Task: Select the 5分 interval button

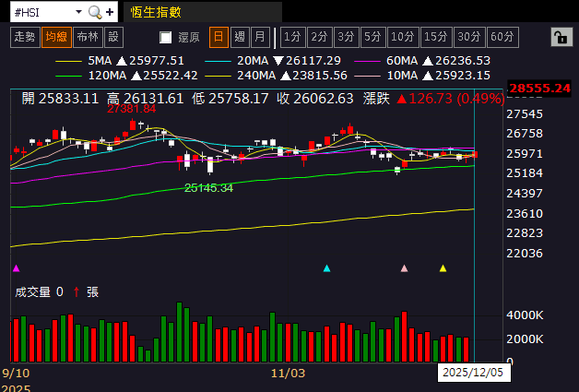Action: (x=372, y=37)
